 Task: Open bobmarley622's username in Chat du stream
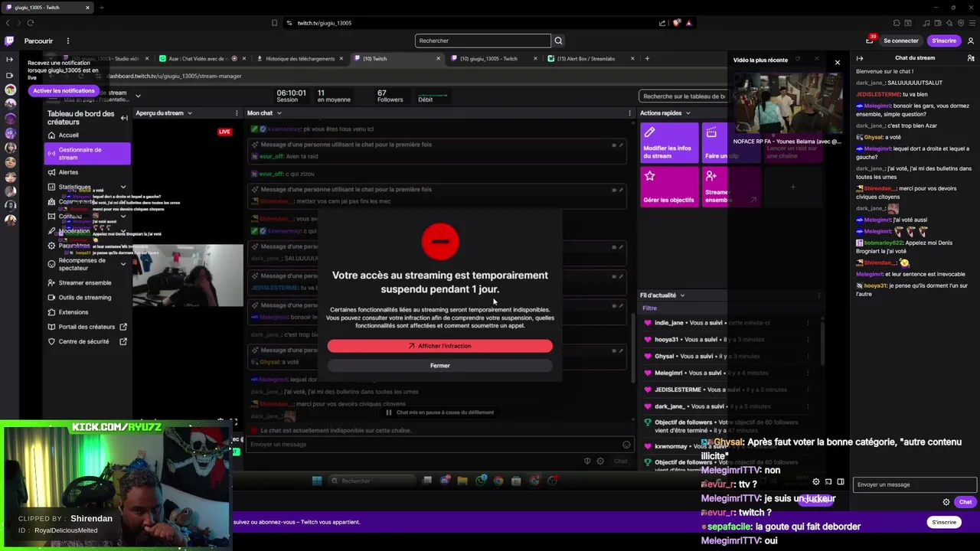[884, 243]
